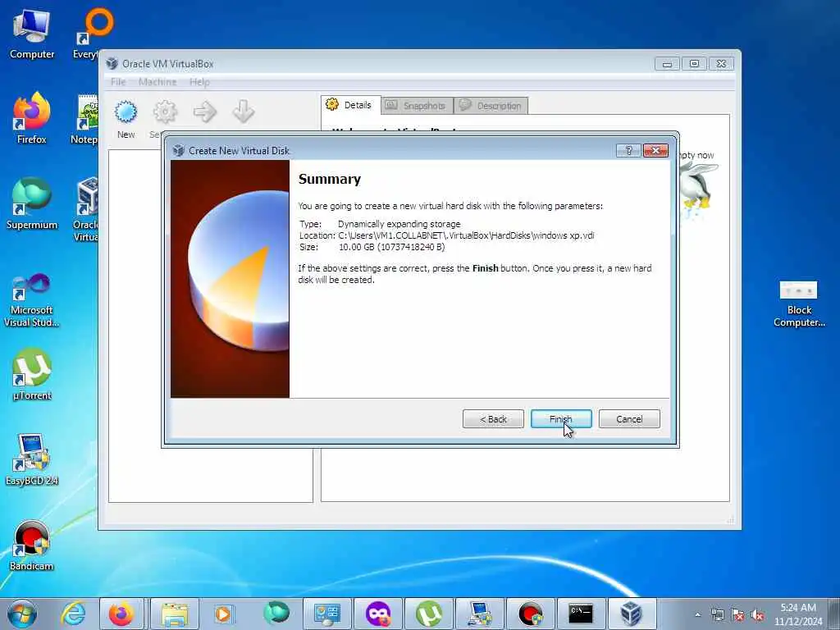
Task: Click the Summary heading text
Action: coord(330,179)
